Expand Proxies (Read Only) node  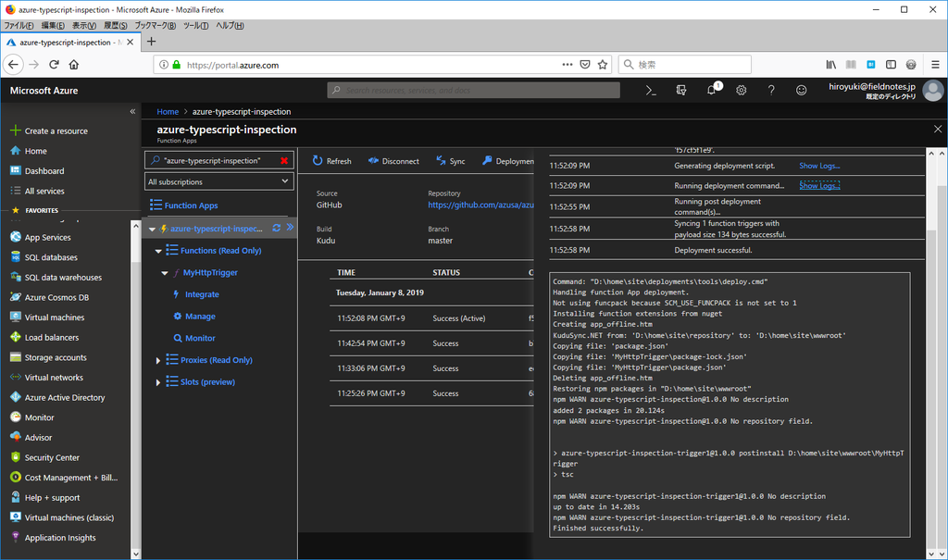(x=158, y=360)
